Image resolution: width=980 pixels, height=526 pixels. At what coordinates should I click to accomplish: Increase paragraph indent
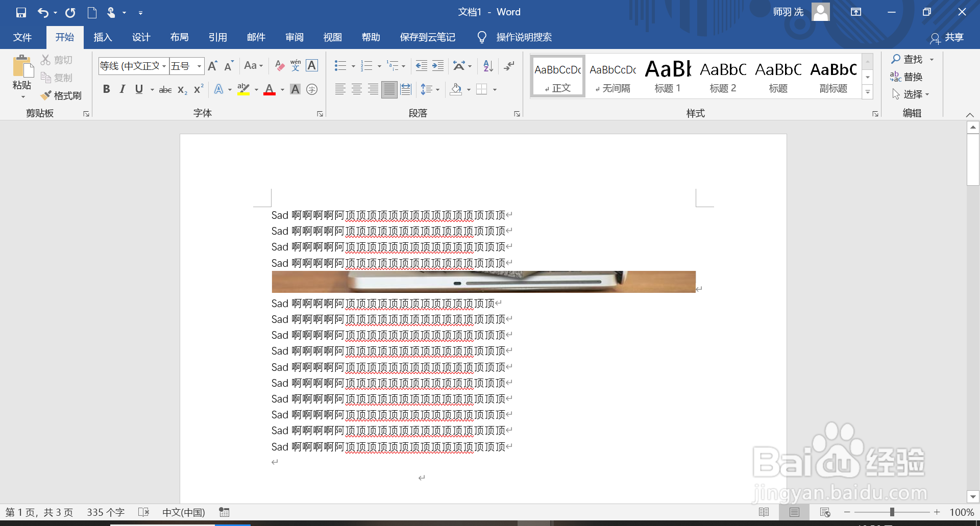coord(438,65)
